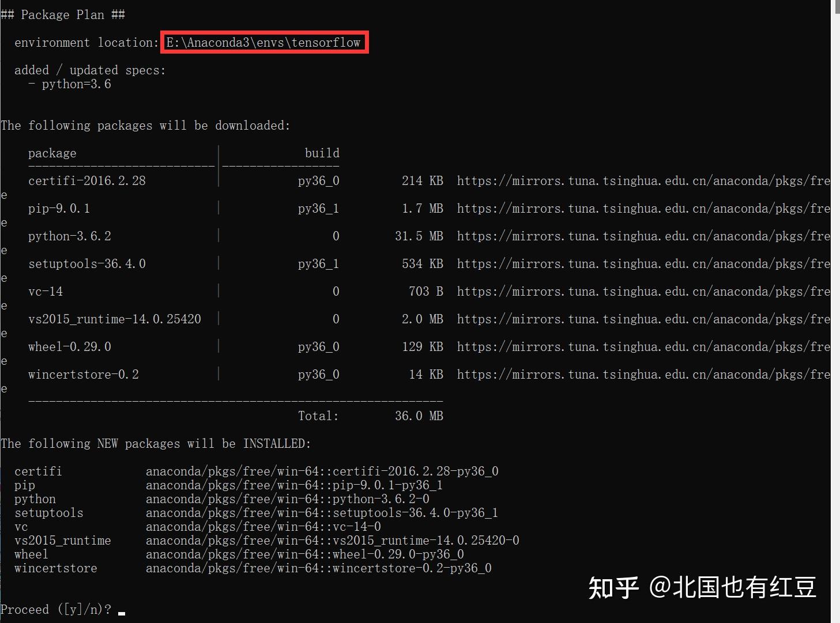Select the python=3.6 spec line

click(75, 84)
